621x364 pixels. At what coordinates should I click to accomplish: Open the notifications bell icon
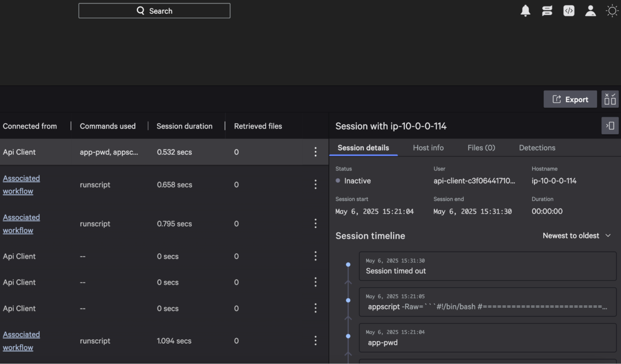[x=525, y=11]
